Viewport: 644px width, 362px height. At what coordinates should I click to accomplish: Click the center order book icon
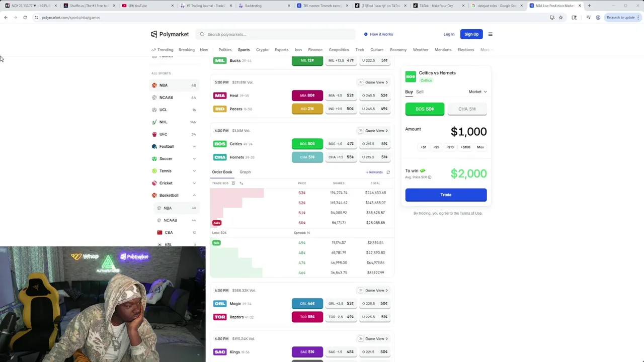click(x=233, y=183)
